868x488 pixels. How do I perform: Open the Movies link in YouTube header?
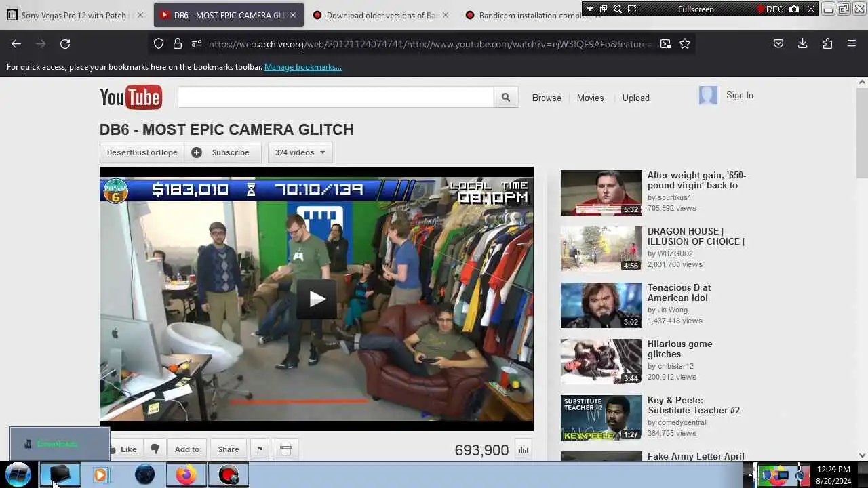tap(590, 98)
